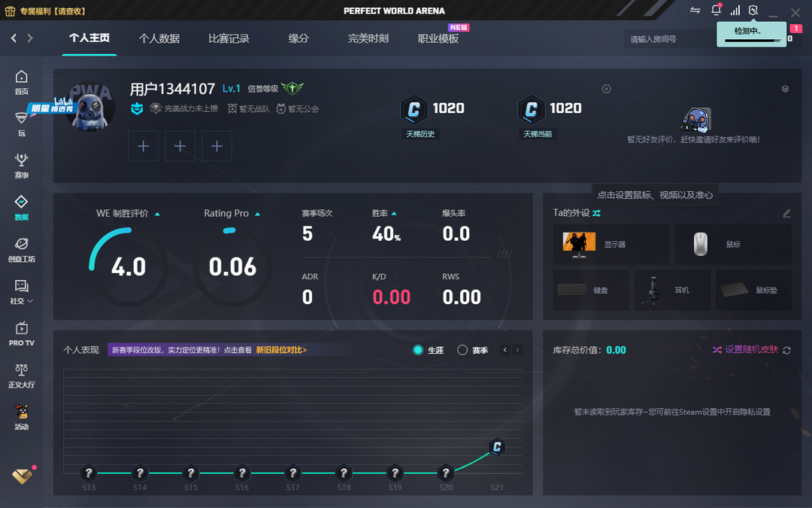The width and height of the screenshot is (812, 508).
Task: Click the layers icon at profile card corner
Action: click(x=785, y=89)
